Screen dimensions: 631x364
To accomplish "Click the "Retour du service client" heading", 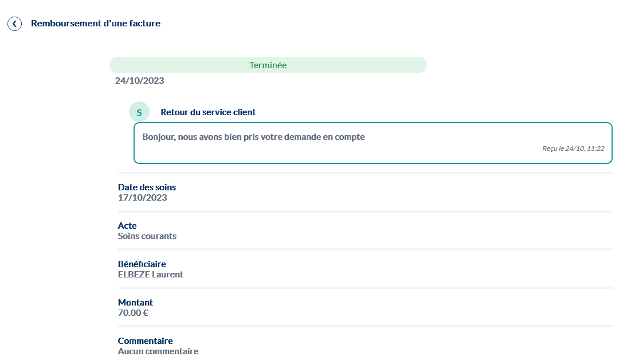I will [x=208, y=112].
